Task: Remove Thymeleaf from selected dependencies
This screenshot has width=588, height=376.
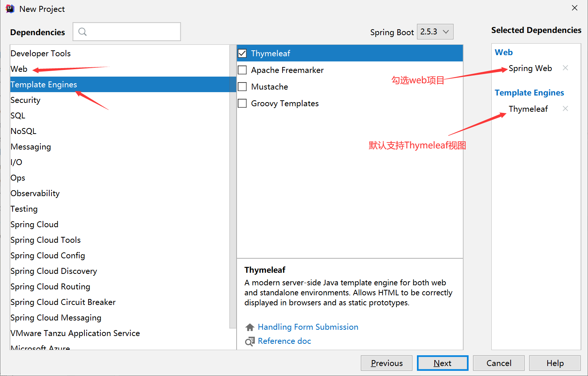Action: tap(565, 108)
